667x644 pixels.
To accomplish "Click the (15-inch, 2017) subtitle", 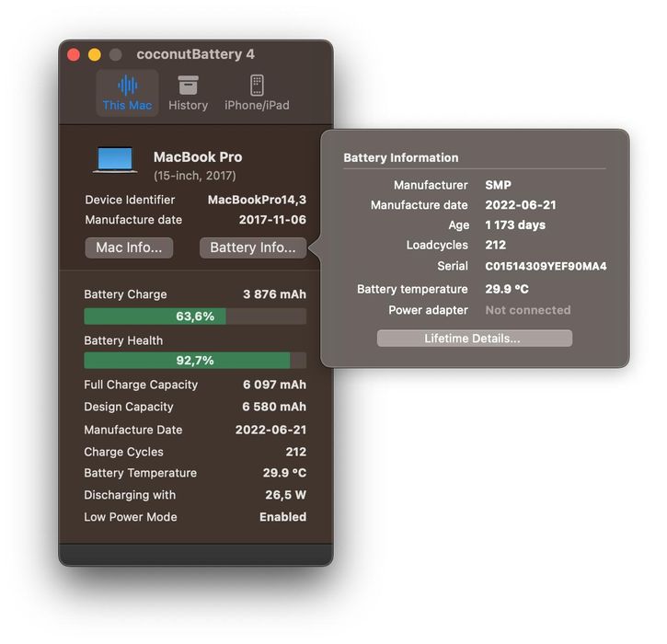I will (195, 176).
